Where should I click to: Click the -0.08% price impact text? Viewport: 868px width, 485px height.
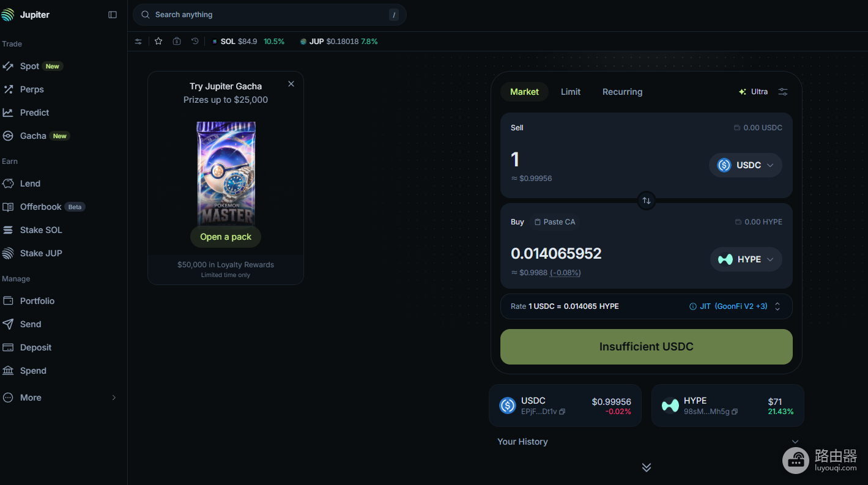point(565,273)
